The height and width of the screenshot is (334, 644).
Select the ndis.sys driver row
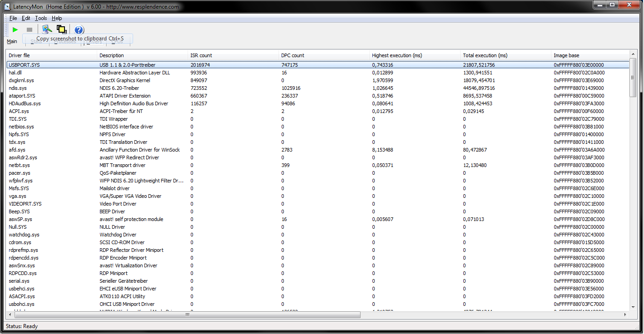[x=318, y=88]
